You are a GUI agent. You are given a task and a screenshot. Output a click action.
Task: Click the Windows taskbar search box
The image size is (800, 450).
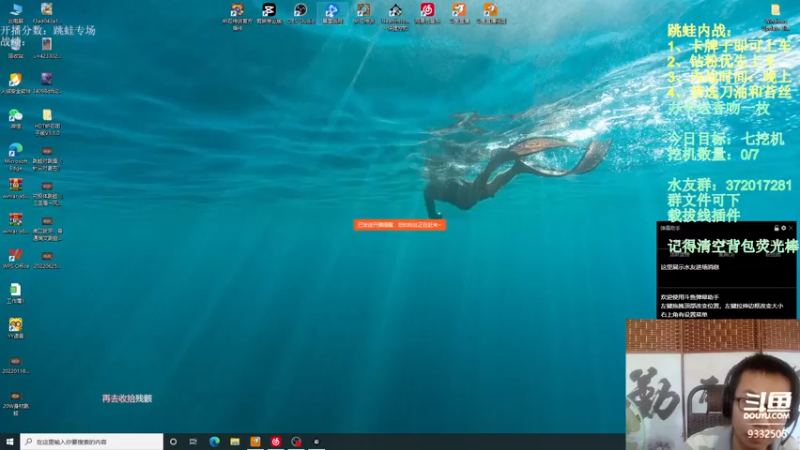[x=92, y=442]
